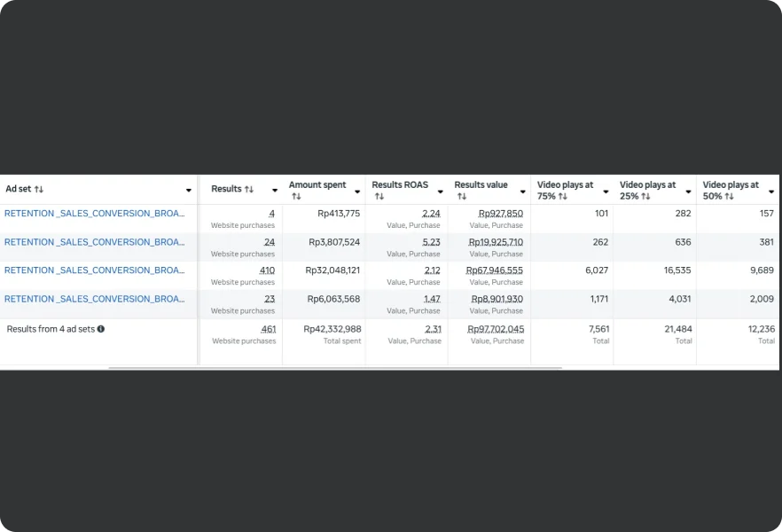The width and height of the screenshot is (782, 532).
Task: Click info icon beside Results from 4 ad sets
Action: [101, 329]
